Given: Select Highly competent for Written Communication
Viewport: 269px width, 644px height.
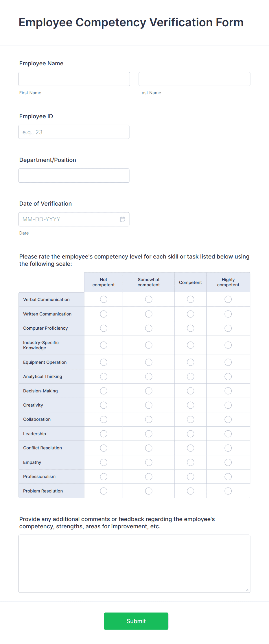Looking at the screenshot, I should [x=228, y=314].
